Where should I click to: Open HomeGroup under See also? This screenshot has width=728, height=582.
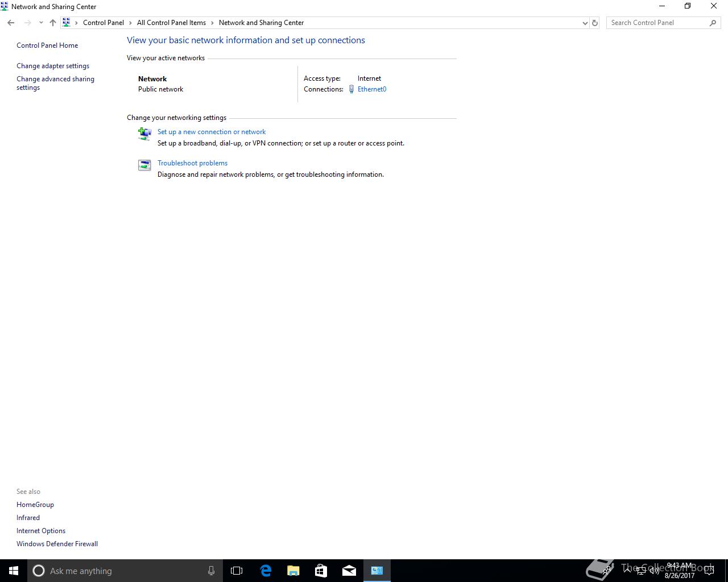pyautogui.click(x=35, y=505)
